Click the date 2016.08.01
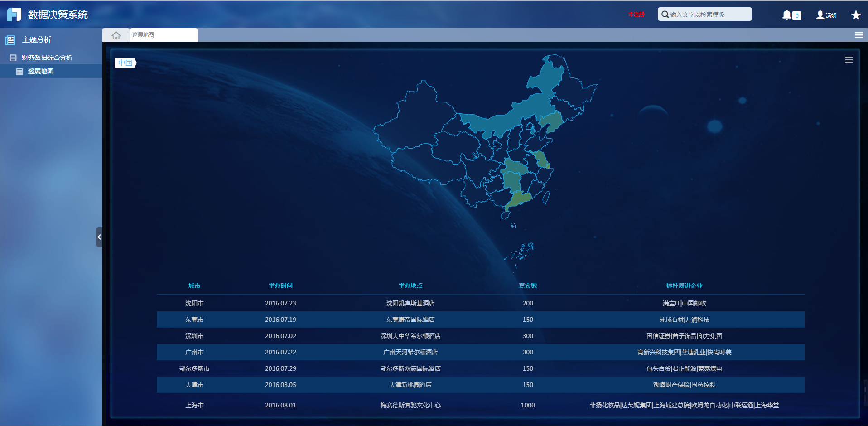 tap(280, 405)
